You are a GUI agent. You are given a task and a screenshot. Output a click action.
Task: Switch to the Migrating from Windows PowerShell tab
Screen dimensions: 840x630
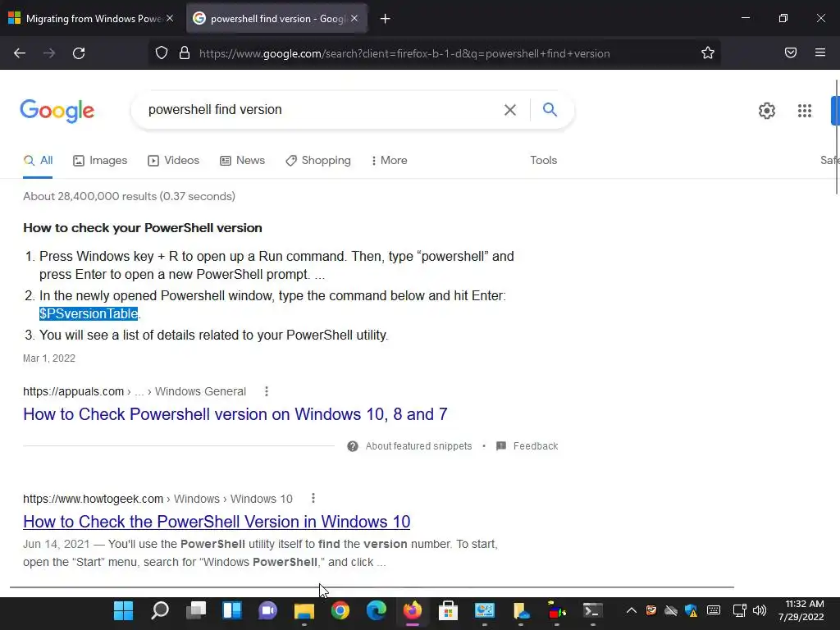click(90, 18)
